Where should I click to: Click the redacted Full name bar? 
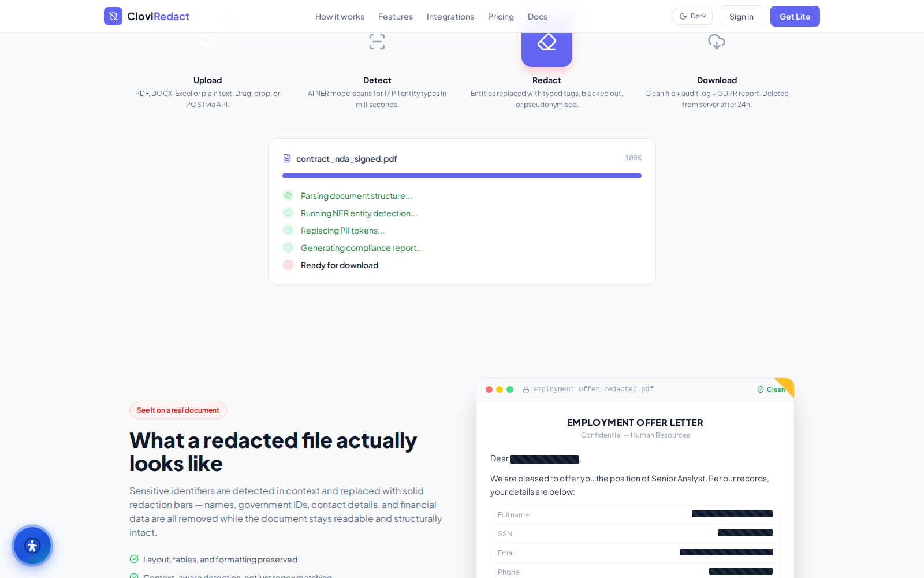(732, 514)
